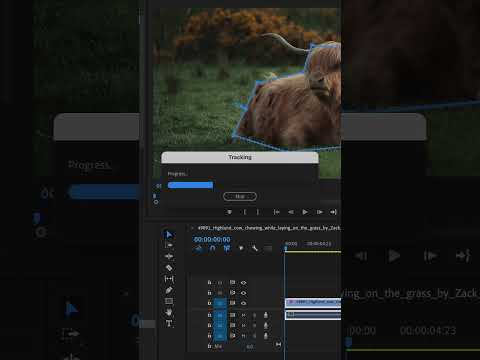Screen dimensions: 480x360
Task: Mute the third audio track
Action: click(244, 336)
